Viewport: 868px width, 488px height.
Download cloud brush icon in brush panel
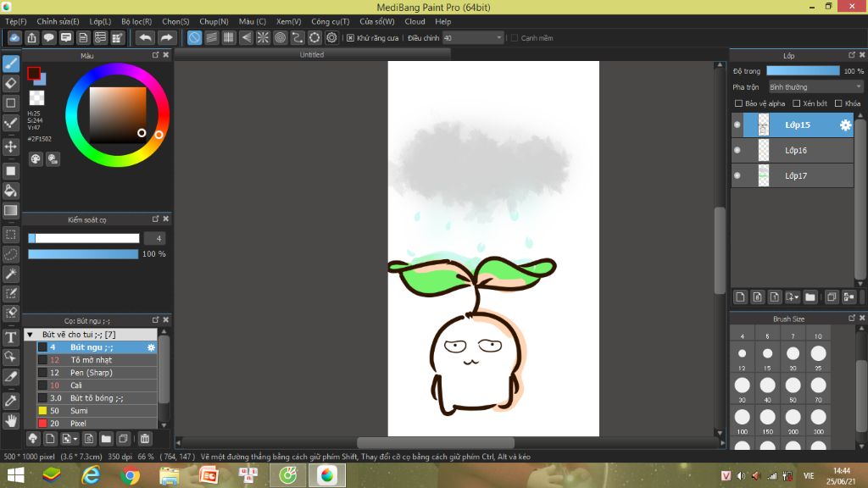click(33, 439)
